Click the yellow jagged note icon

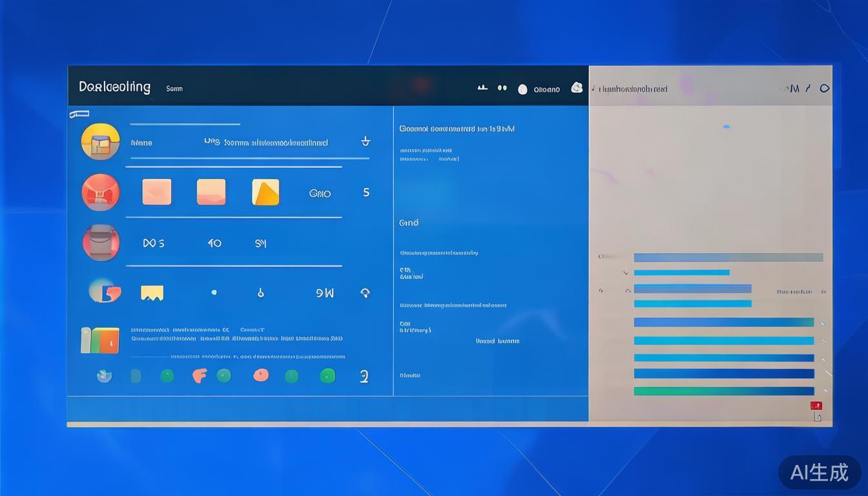pos(152,293)
